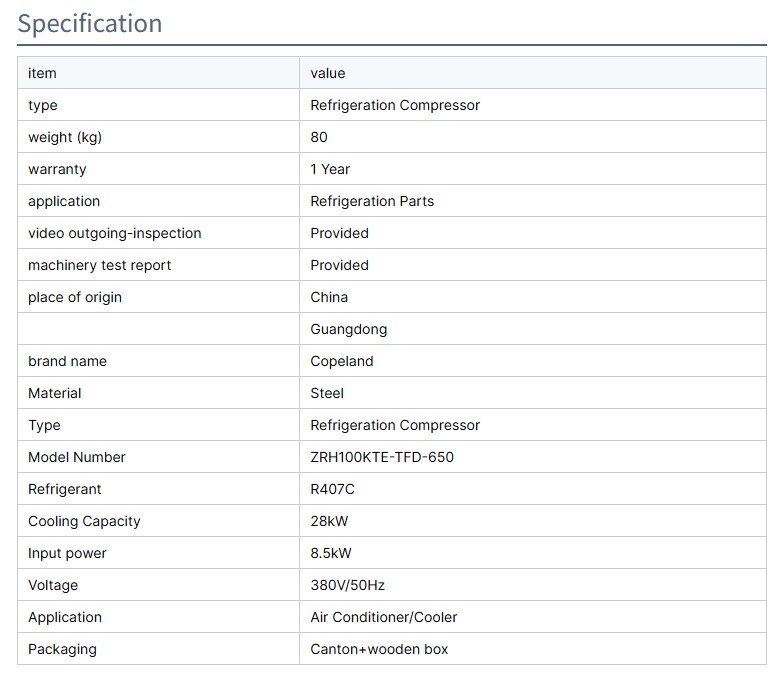Click the video outgoing-inspection label

115,233
